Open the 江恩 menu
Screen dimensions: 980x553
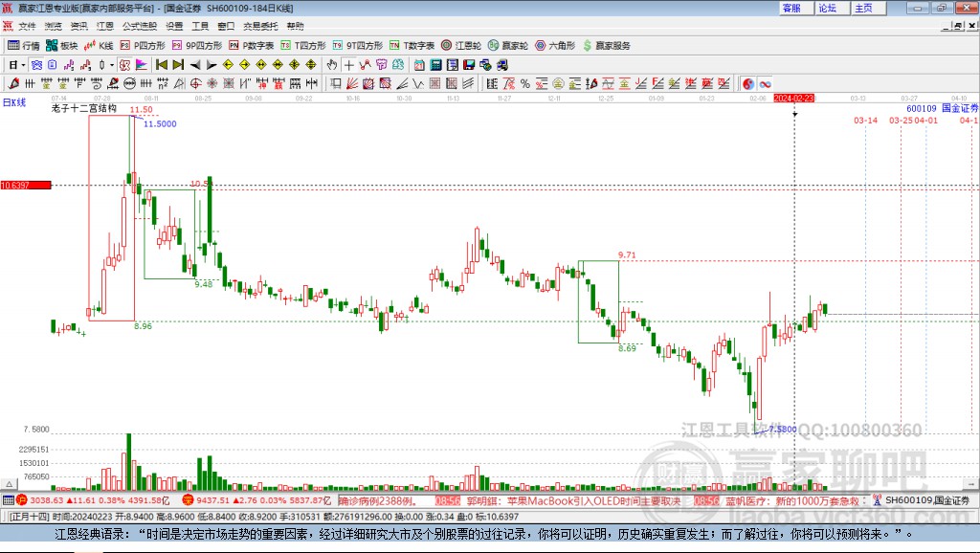point(105,26)
